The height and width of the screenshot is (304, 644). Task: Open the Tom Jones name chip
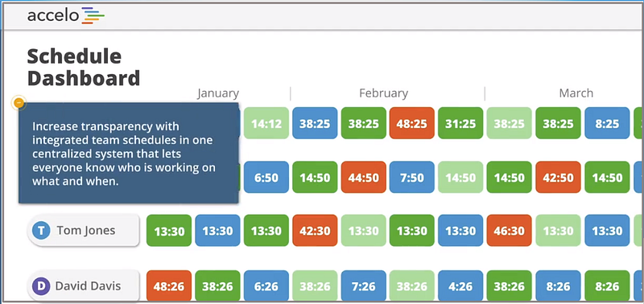click(x=84, y=231)
